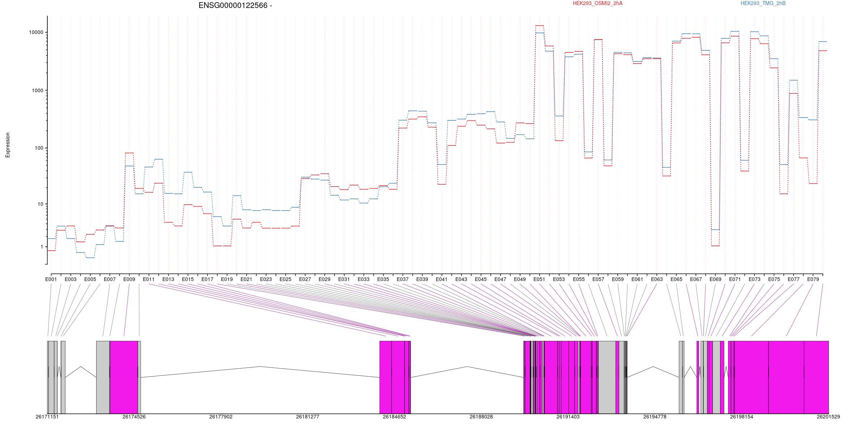Click exon label E025
Image resolution: width=868 pixels, height=434 pixels.
point(285,279)
